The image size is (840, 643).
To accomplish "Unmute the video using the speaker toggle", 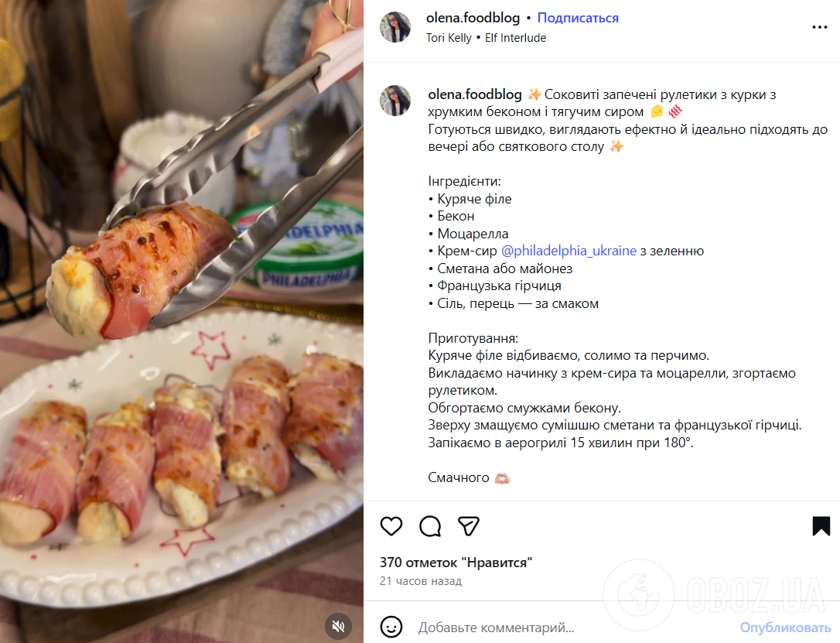I will point(338,627).
